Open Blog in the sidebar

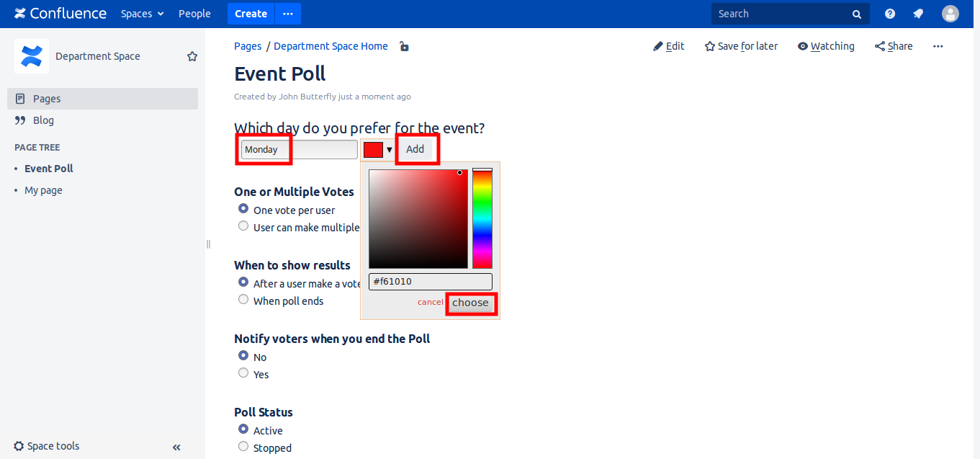pyautogui.click(x=43, y=120)
